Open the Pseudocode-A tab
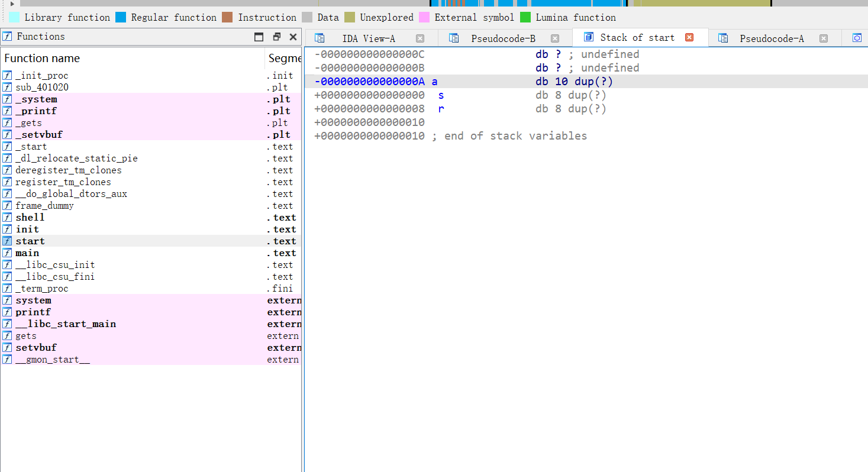Viewport: 868px width, 472px height. pyautogui.click(x=772, y=38)
